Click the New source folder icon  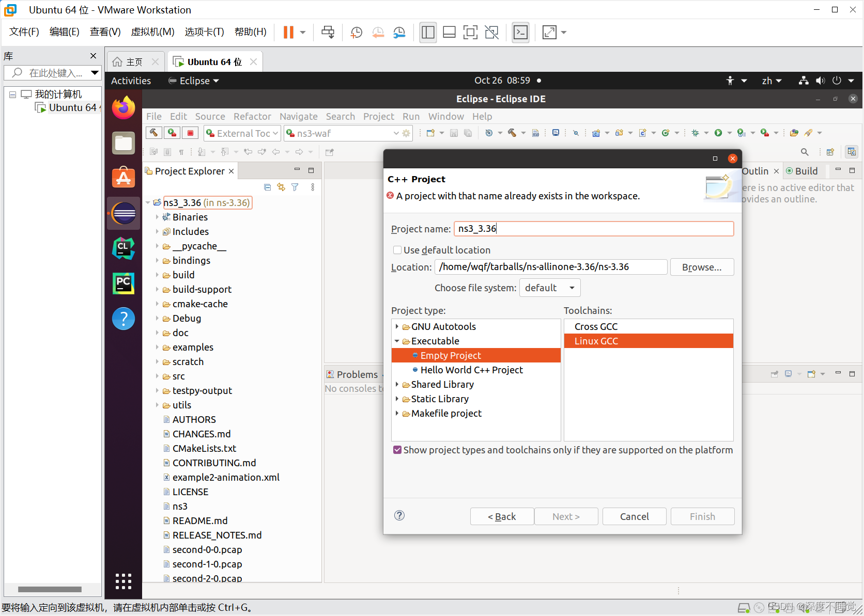[619, 133]
